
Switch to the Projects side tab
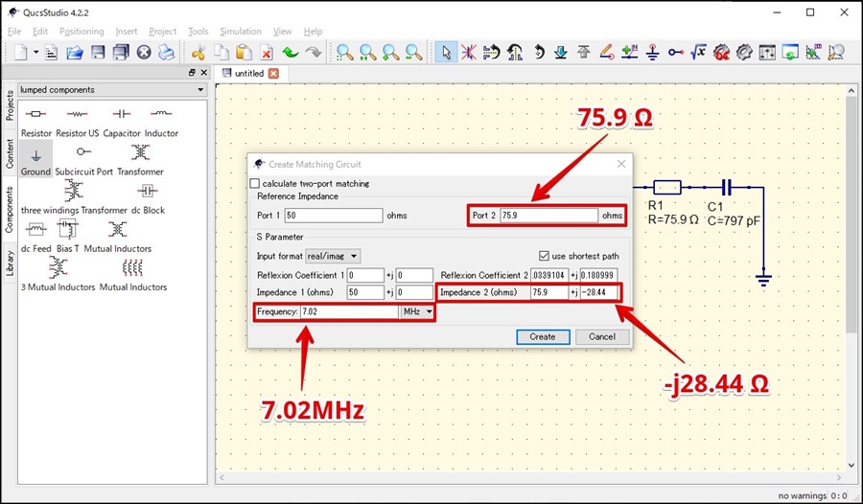click(10, 105)
